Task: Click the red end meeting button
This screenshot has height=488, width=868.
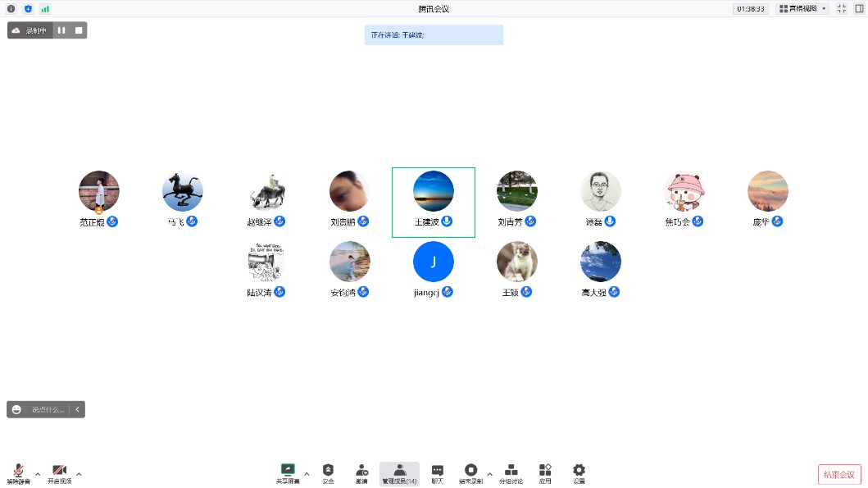Action: (839, 474)
